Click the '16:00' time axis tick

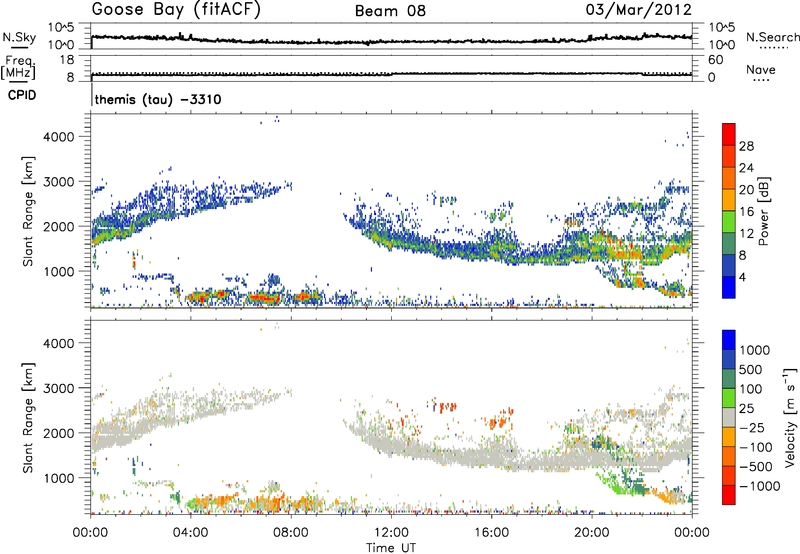click(491, 533)
